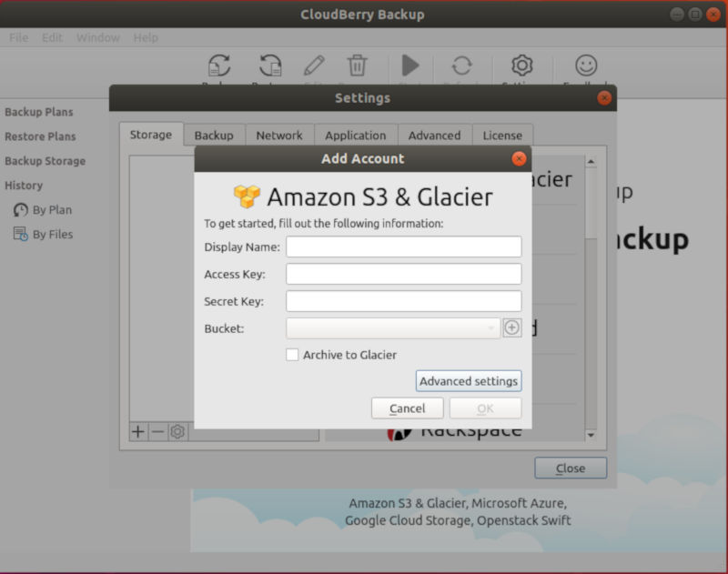Click the Advanced settings button
Screen dimensions: 728x574
click(468, 380)
